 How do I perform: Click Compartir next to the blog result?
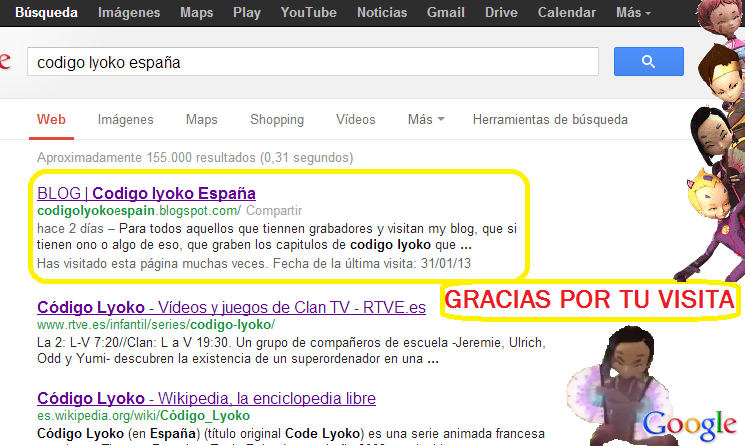click(x=274, y=210)
